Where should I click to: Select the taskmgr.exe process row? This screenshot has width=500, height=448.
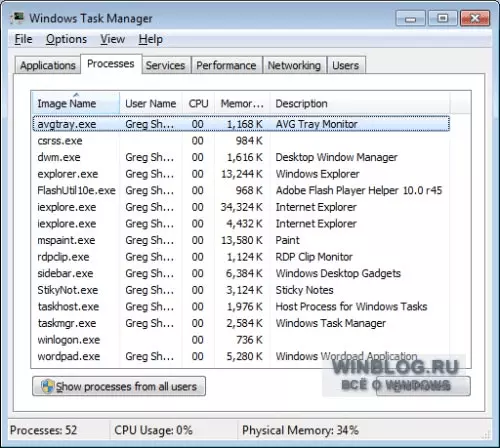[x=241, y=323]
